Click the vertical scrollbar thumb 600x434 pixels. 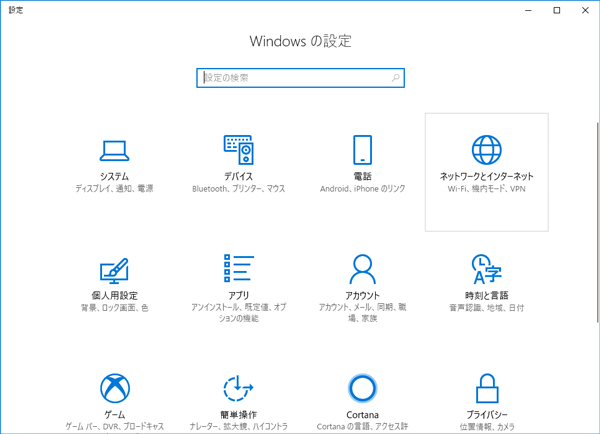point(598,222)
